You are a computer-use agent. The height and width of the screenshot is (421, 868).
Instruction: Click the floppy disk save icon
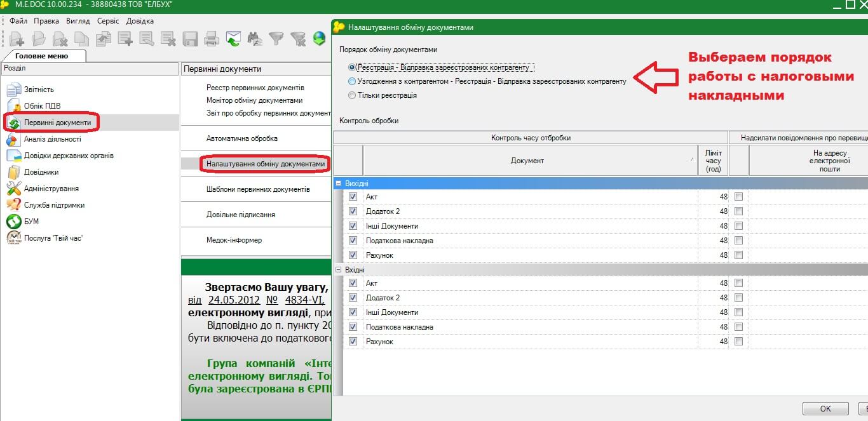coord(190,39)
